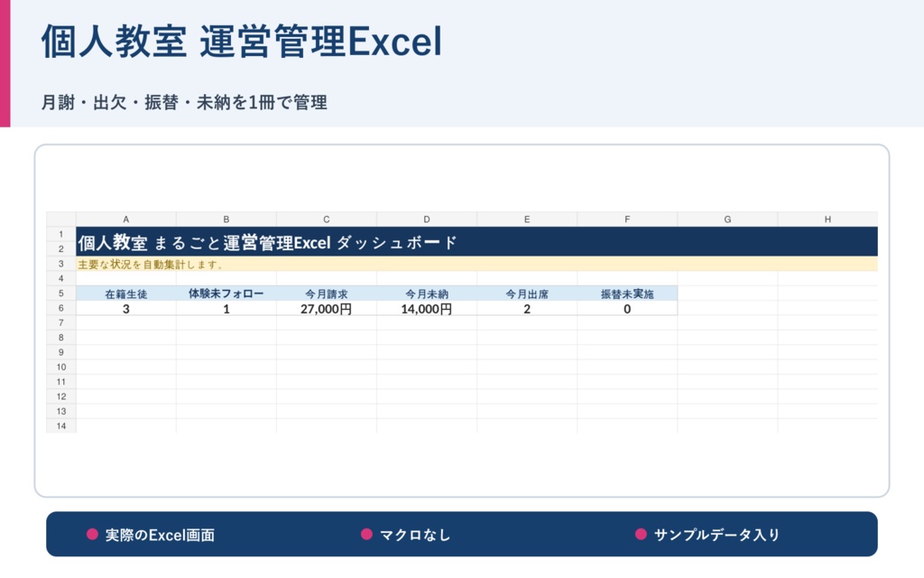Select column C header
The width and height of the screenshot is (924, 578).
327,219
